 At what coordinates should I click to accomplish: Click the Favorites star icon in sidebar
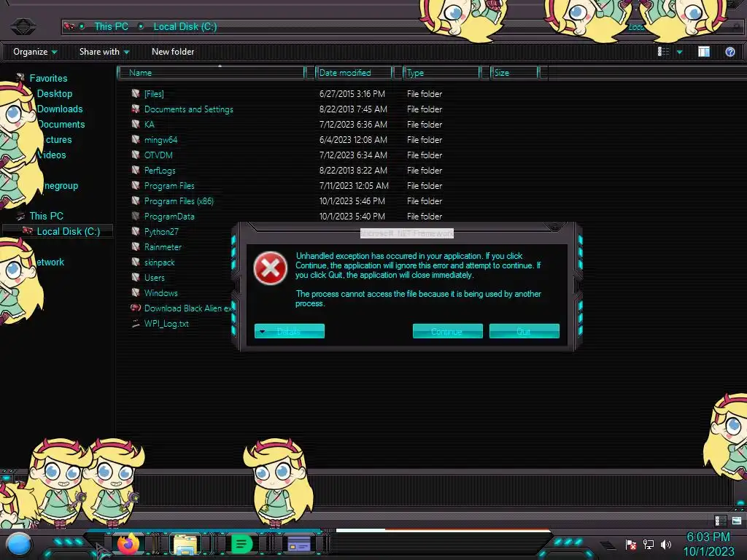click(20, 77)
